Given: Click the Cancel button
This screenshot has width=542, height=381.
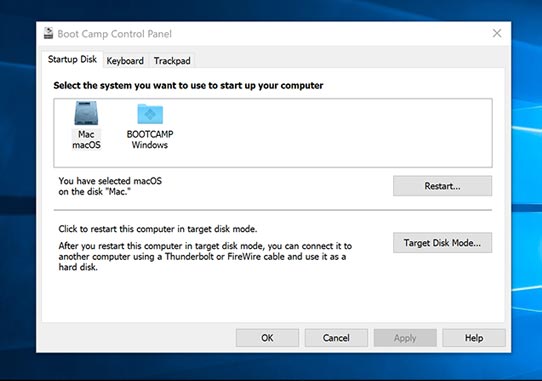Looking at the screenshot, I should 336,338.
